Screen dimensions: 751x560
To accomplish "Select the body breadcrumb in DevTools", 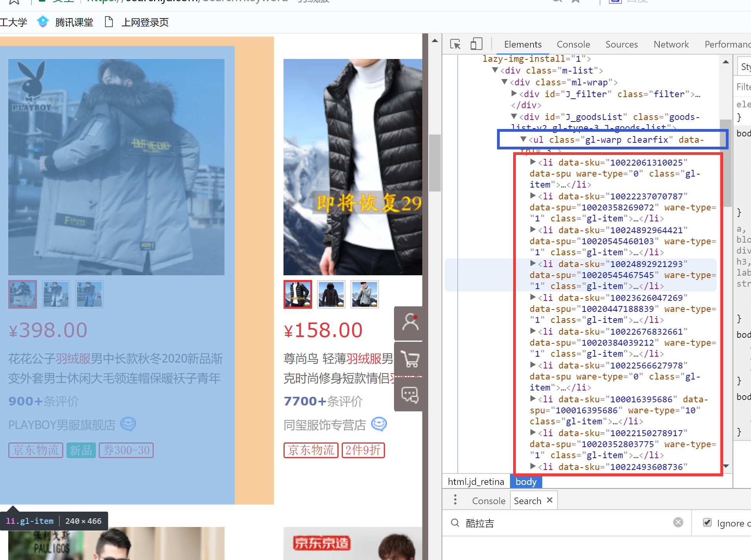I will pos(526,481).
